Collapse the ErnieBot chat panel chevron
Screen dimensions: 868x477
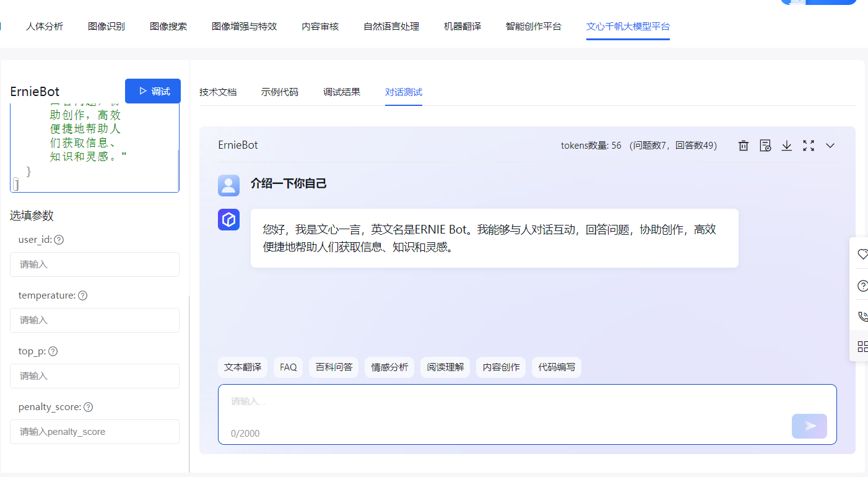[830, 146]
